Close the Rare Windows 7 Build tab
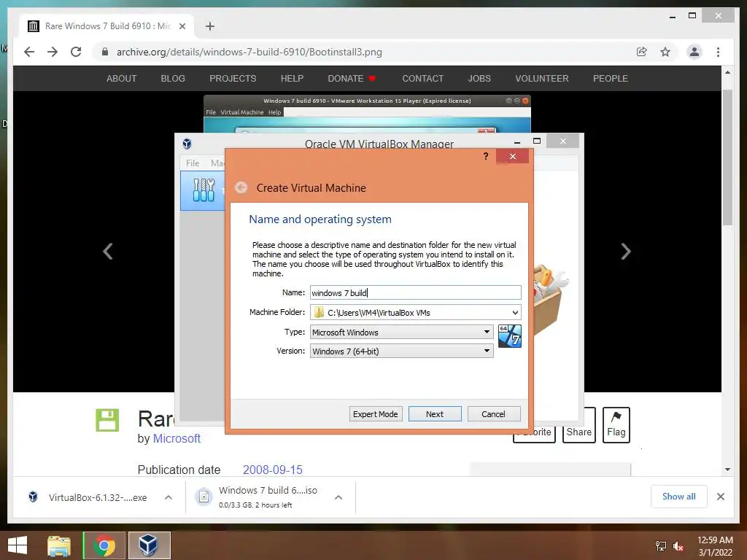The width and height of the screenshot is (747, 560). tap(182, 26)
